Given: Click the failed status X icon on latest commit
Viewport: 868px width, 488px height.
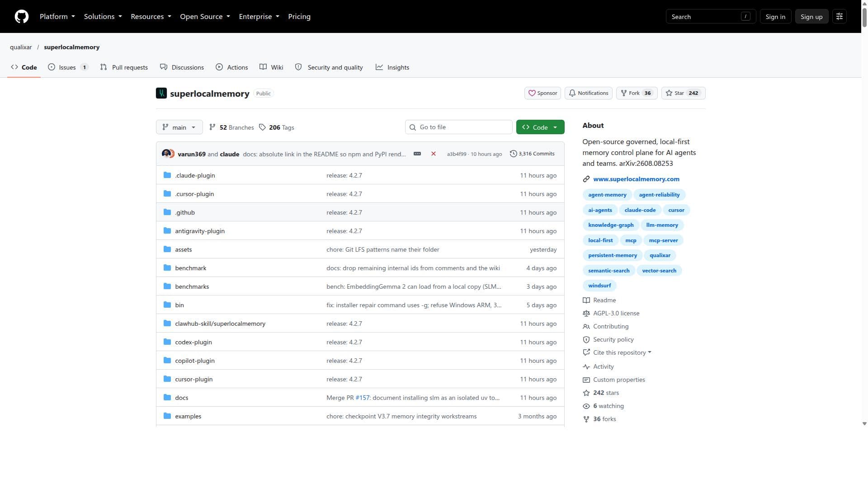Looking at the screenshot, I should pos(434,154).
